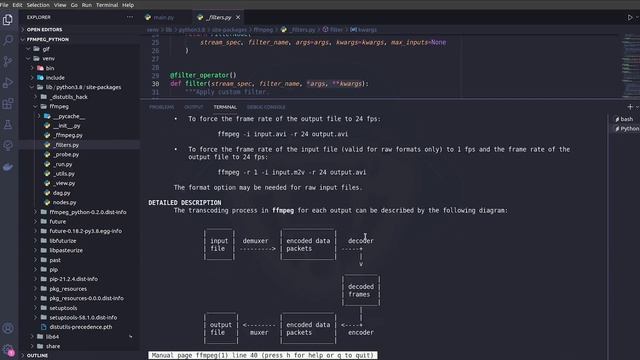Expand the setuptools folder
The image size is (640, 360).
coord(80,308)
